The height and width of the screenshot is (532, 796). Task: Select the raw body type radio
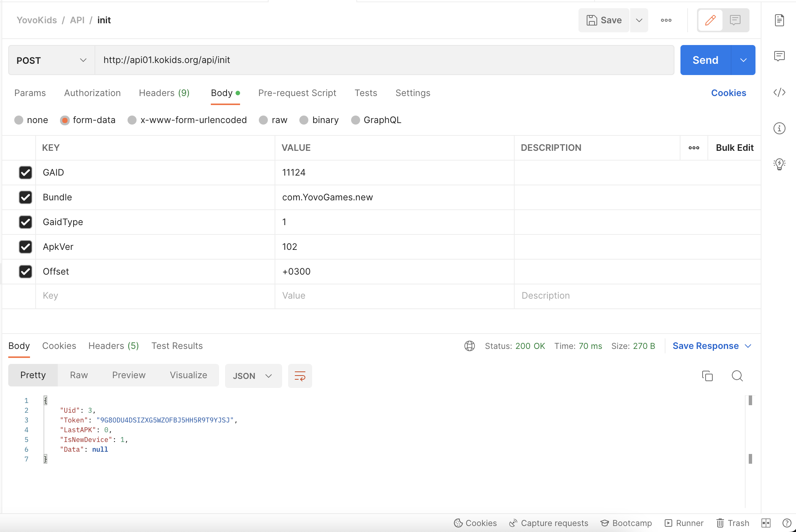pos(263,120)
